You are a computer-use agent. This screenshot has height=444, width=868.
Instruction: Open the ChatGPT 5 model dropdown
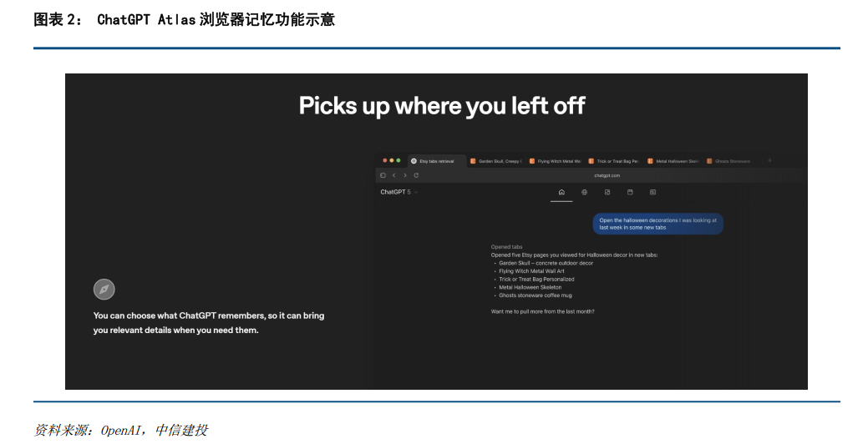coord(398,193)
